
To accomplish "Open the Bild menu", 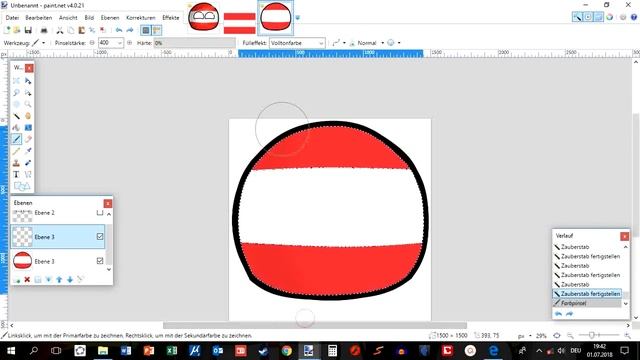I will 89,18.
